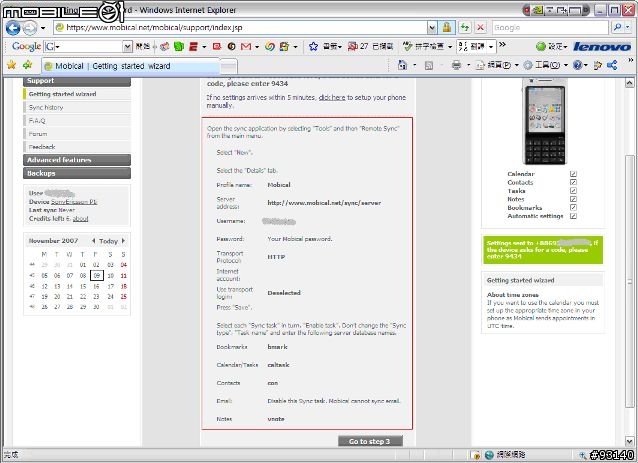The width and height of the screenshot is (638, 463).
Task: Toggle the Notes checkbox
Action: point(573,199)
